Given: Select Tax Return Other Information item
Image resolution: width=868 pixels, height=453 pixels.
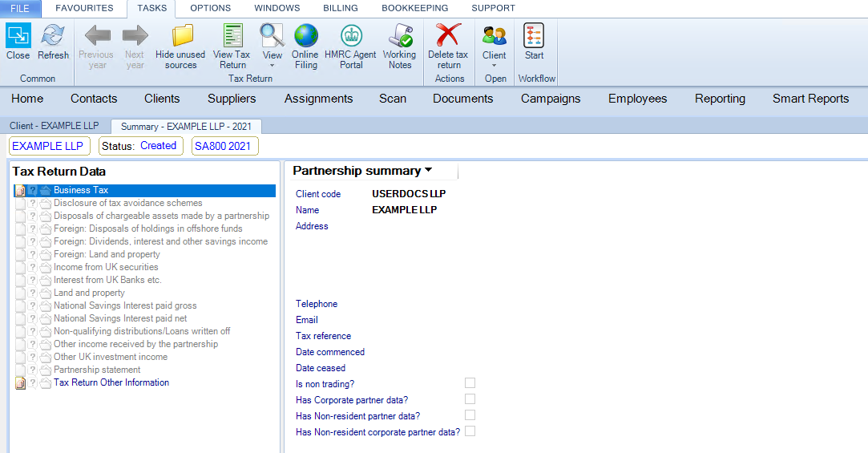Looking at the screenshot, I should 111,382.
